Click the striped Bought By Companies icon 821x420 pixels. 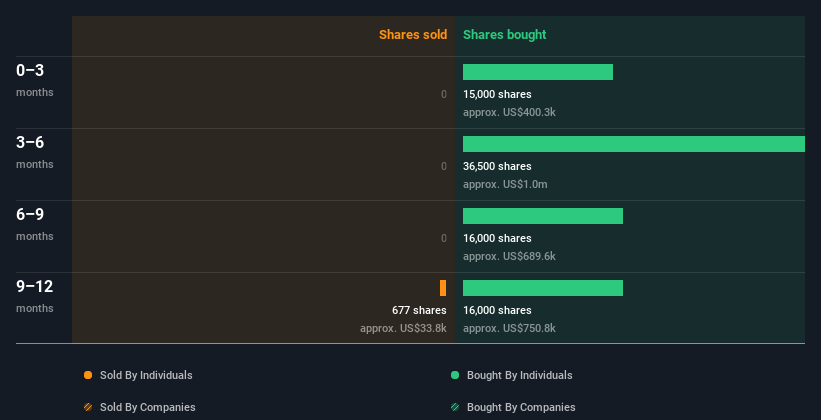tap(455, 407)
